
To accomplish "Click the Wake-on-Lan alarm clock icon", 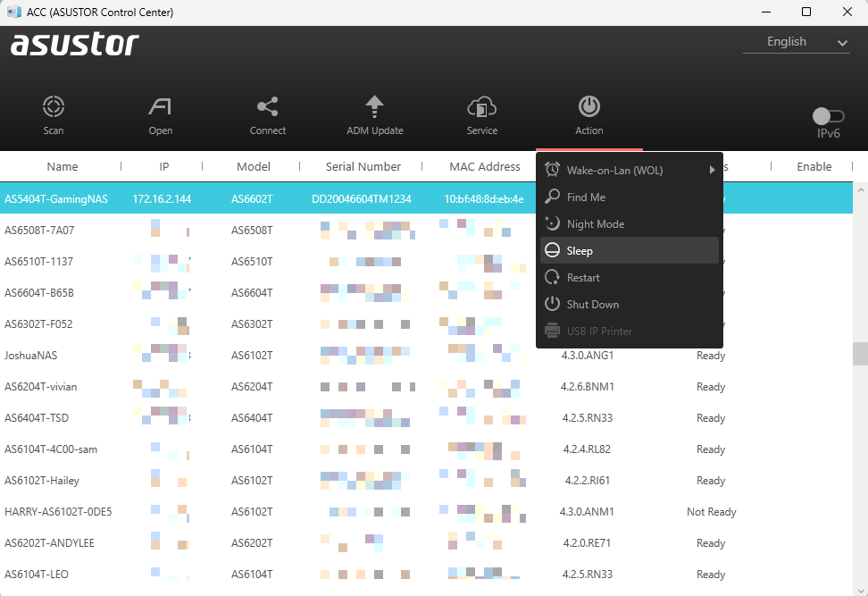I will [x=552, y=170].
